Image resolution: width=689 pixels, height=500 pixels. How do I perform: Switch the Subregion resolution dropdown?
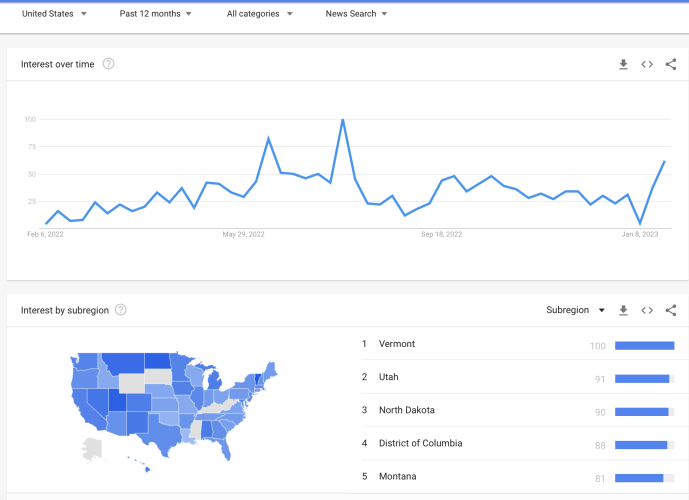pos(575,310)
